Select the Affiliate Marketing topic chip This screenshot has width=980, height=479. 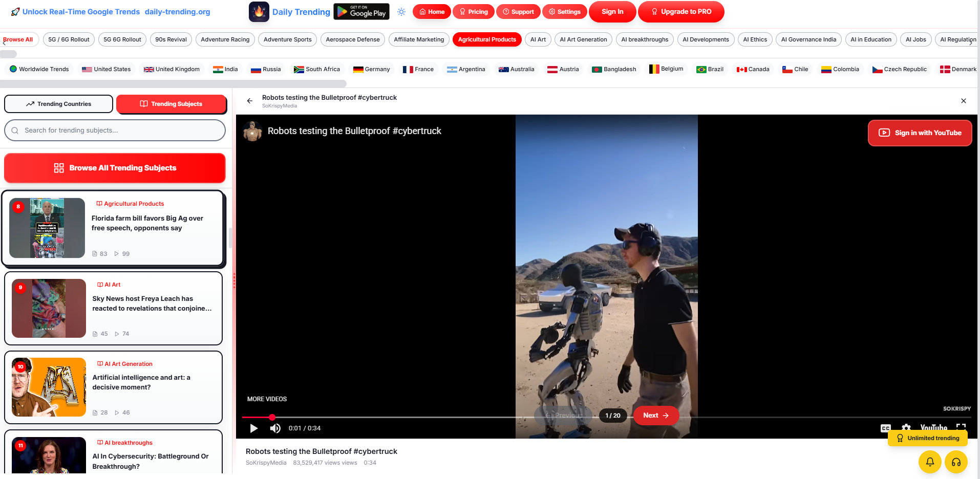(419, 39)
